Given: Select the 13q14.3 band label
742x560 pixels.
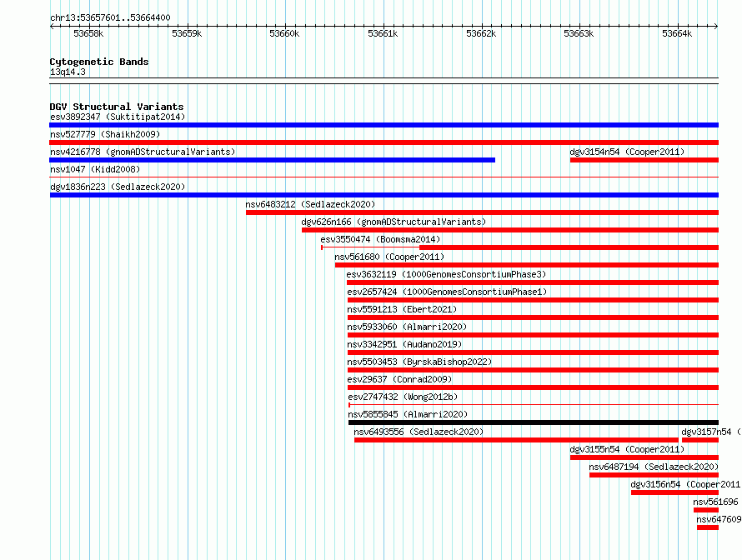Looking at the screenshot, I should coord(68,72).
